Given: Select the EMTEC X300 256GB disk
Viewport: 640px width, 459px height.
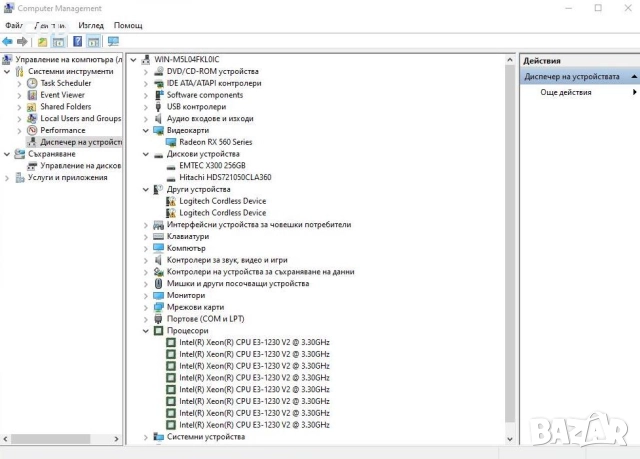Looking at the screenshot, I should pyautogui.click(x=212, y=166).
